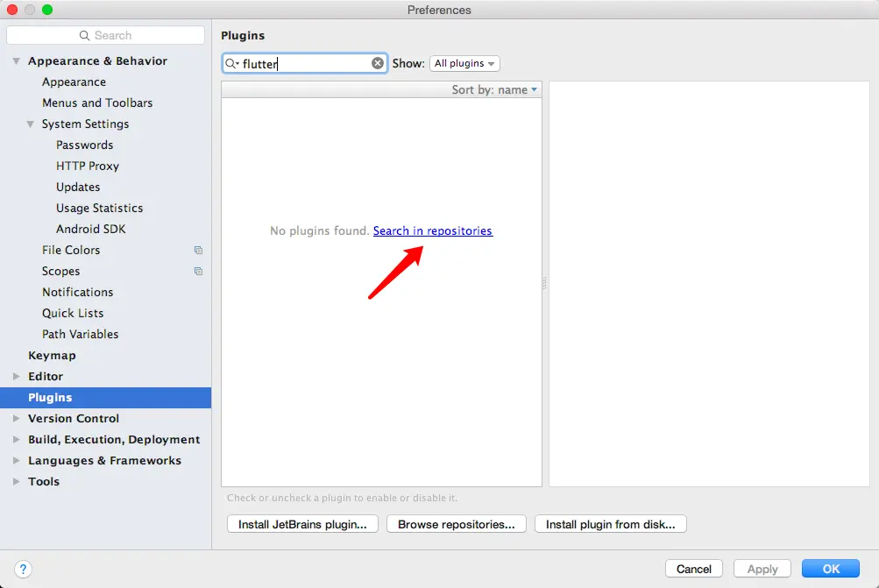Click Browse repositories button

pyautogui.click(x=457, y=524)
